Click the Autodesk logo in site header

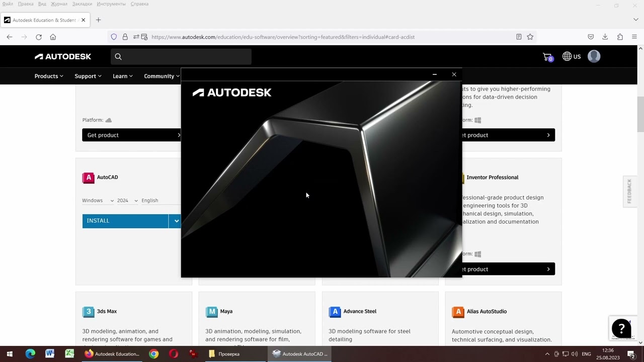click(63, 56)
